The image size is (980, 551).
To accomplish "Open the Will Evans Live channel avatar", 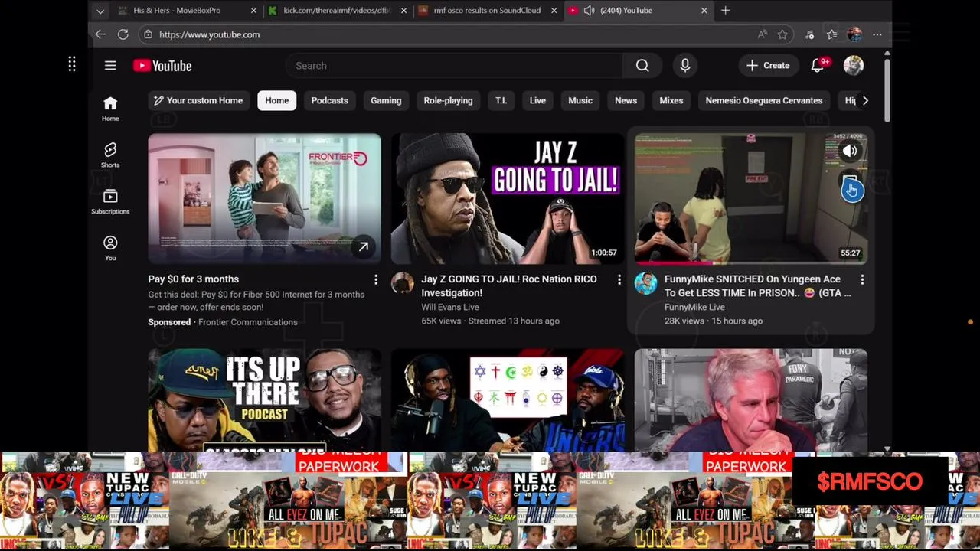I will 403,283.
